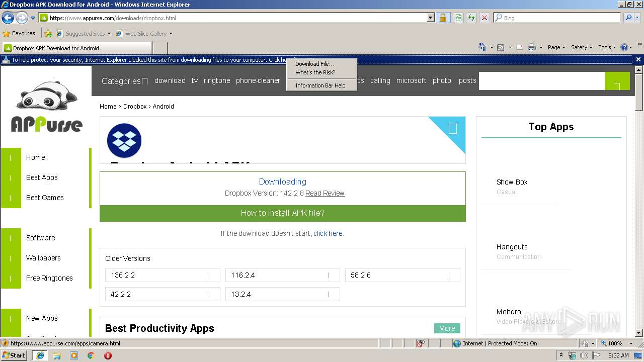The height and width of the screenshot is (362, 644).
Task: Open Best Games in sidebar
Action: pyautogui.click(x=45, y=198)
